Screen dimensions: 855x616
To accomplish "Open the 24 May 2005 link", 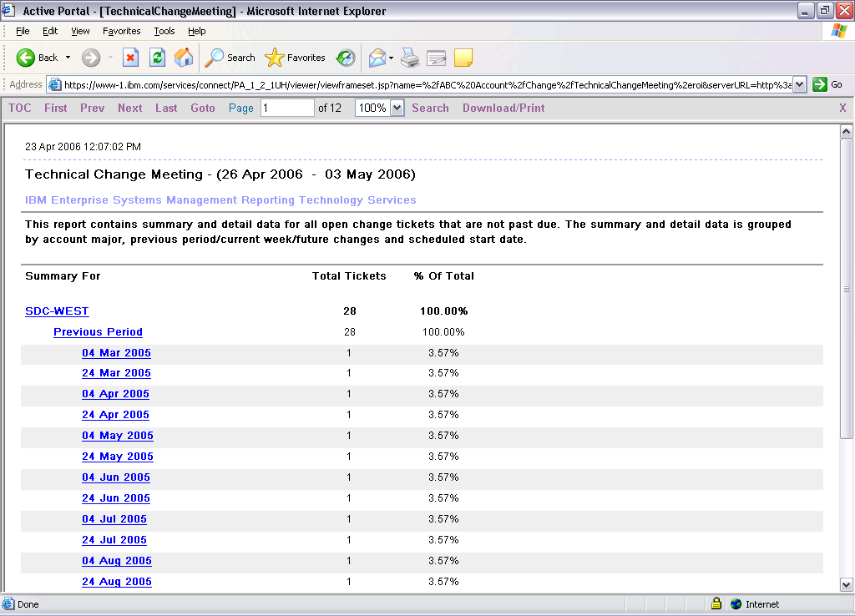I will [x=118, y=456].
